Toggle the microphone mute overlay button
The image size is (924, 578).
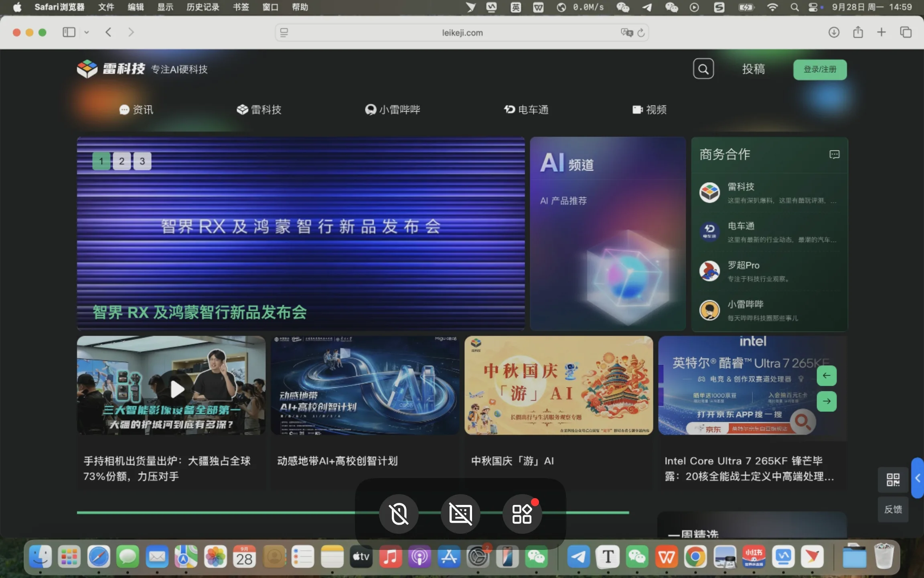point(399,514)
